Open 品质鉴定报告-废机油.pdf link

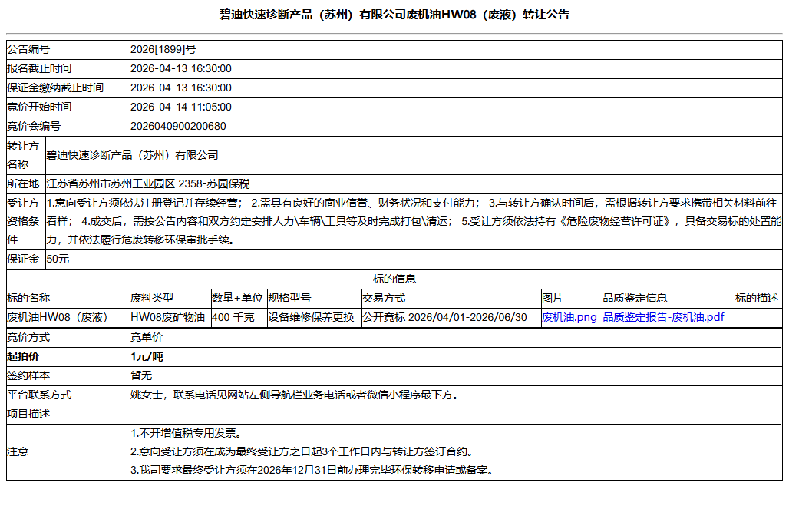pyautogui.click(x=663, y=317)
